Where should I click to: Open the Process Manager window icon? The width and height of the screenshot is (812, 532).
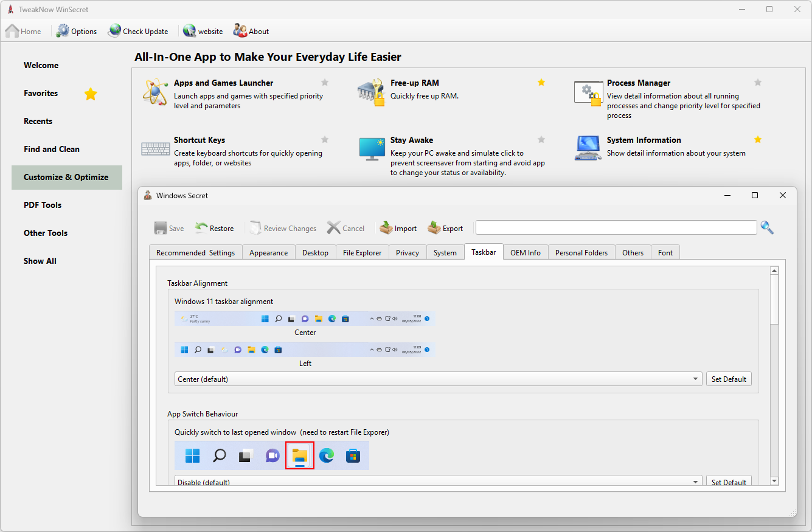[588, 94]
